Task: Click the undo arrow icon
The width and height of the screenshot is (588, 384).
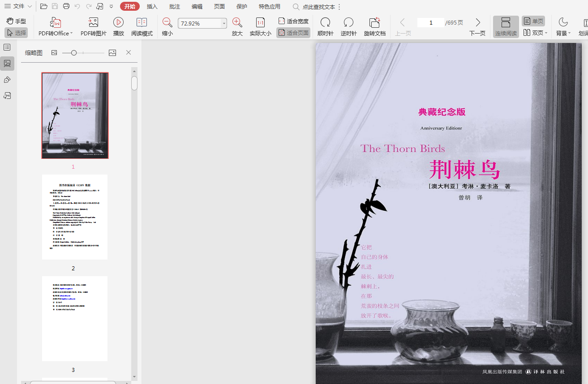Action: tap(77, 6)
